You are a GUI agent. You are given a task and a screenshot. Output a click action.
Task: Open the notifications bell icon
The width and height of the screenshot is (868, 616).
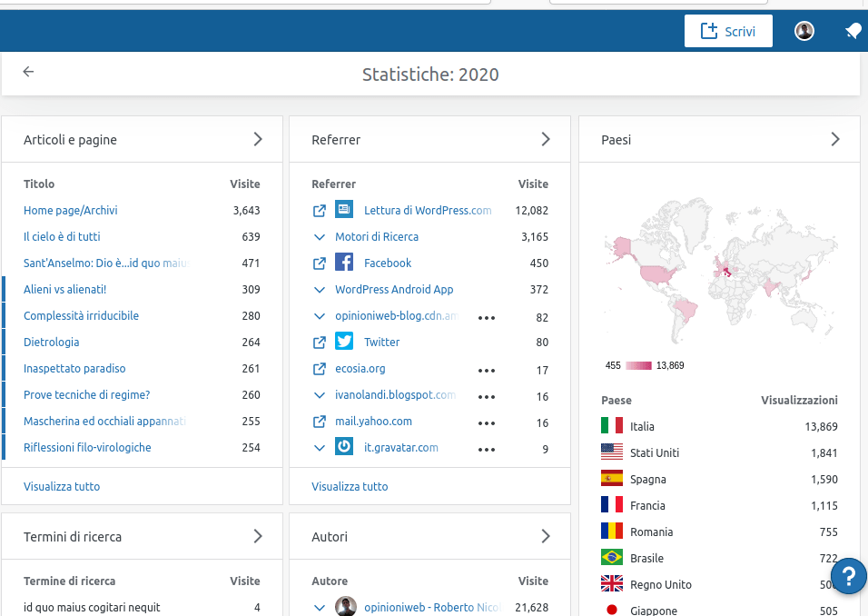pos(853,31)
